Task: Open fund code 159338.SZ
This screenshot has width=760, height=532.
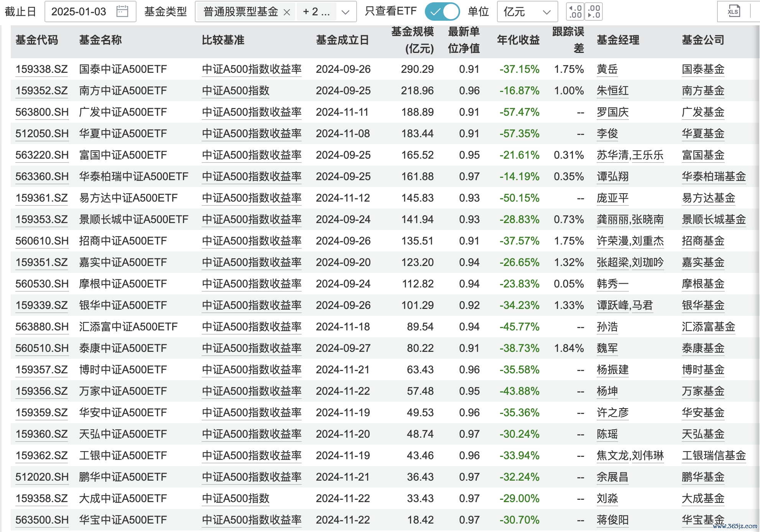Action: tap(41, 69)
